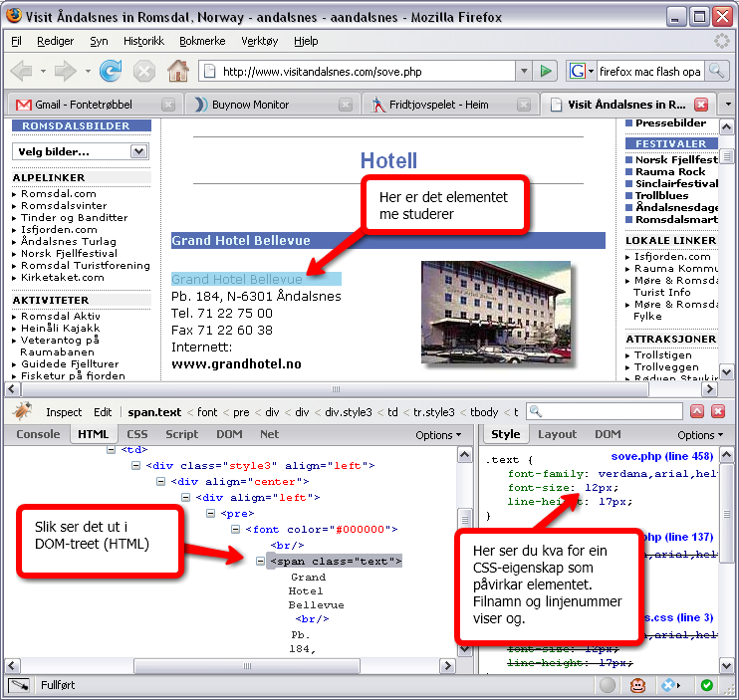
Task: Switch to Layout side panel tab
Action: pos(557,434)
